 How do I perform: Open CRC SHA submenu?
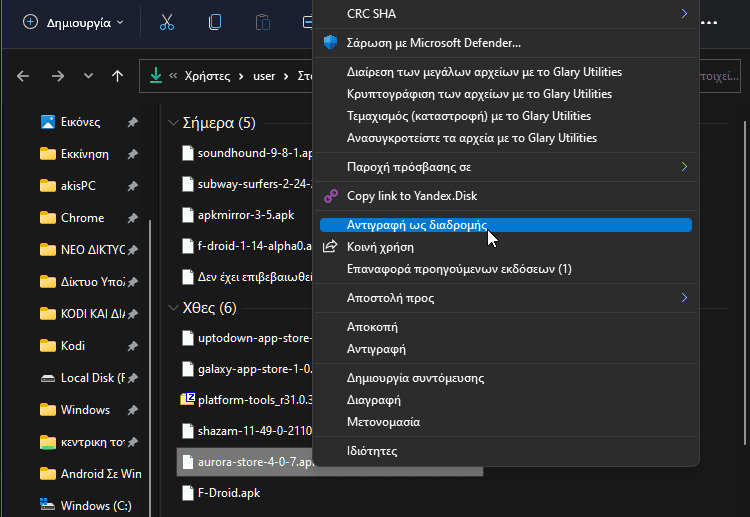(x=506, y=14)
